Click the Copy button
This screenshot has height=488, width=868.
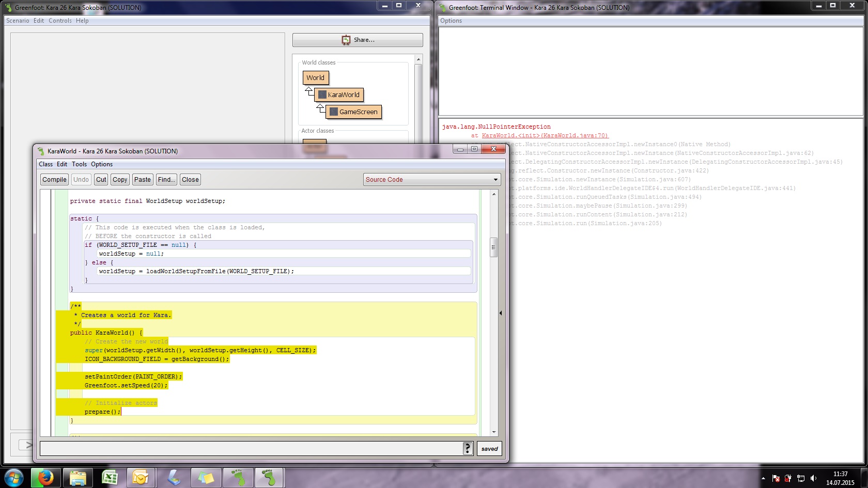click(x=120, y=180)
